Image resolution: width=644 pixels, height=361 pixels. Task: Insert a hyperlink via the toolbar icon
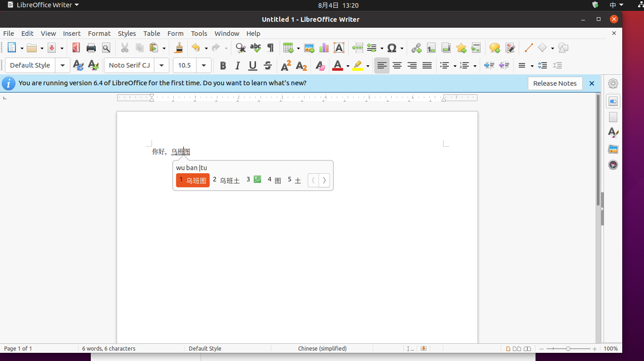coord(416,48)
